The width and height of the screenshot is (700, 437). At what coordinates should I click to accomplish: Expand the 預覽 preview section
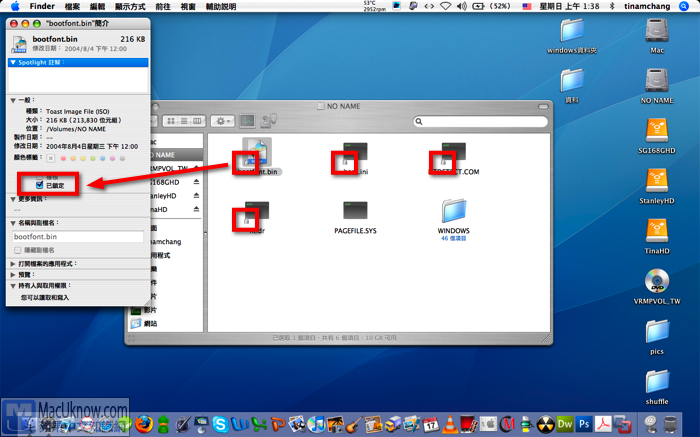click(x=13, y=275)
